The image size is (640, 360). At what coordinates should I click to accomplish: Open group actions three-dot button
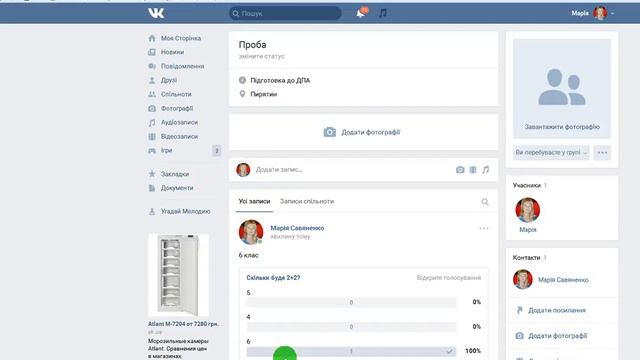coord(602,152)
